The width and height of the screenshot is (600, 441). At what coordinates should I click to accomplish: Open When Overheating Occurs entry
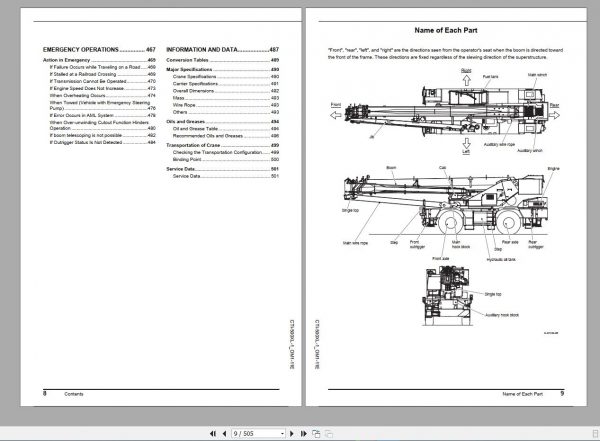103,95
